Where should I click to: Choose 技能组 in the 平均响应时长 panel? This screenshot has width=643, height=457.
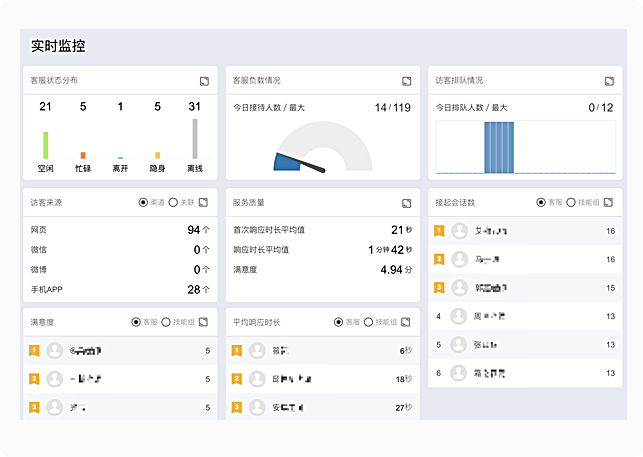368,322
